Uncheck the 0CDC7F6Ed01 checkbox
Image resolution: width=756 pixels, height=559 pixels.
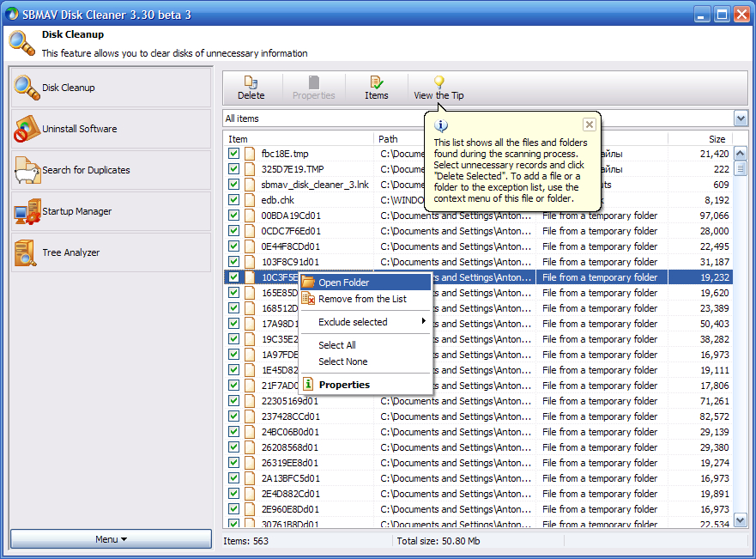(x=234, y=231)
